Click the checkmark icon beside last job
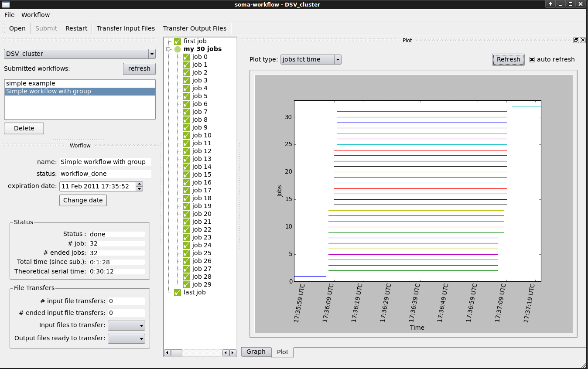The height and width of the screenshot is (369, 588). (x=178, y=293)
